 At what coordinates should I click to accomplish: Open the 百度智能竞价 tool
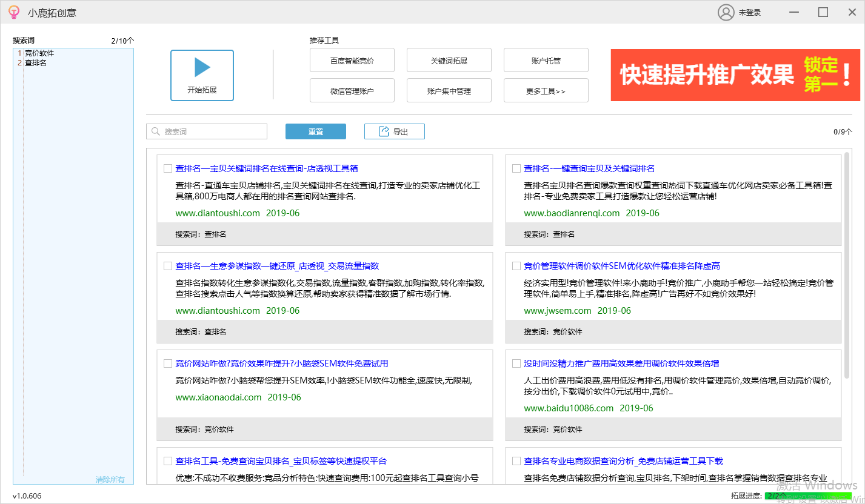tap(352, 61)
